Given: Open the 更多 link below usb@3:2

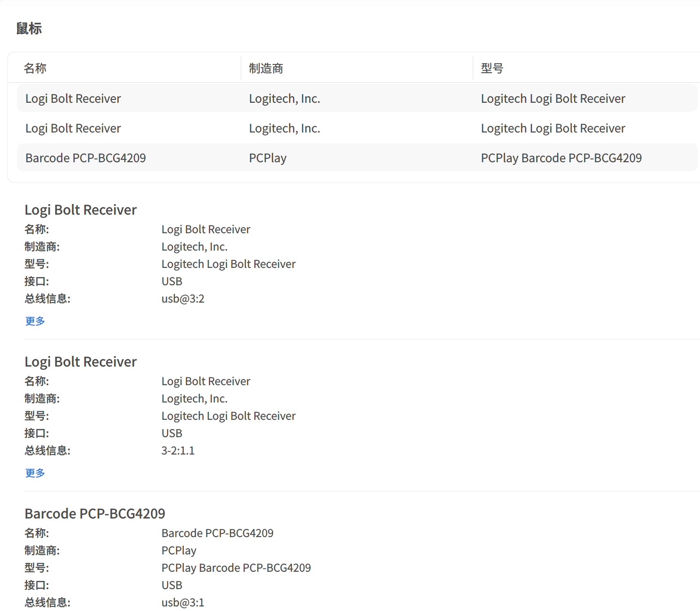Looking at the screenshot, I should [x=35, y=321].
